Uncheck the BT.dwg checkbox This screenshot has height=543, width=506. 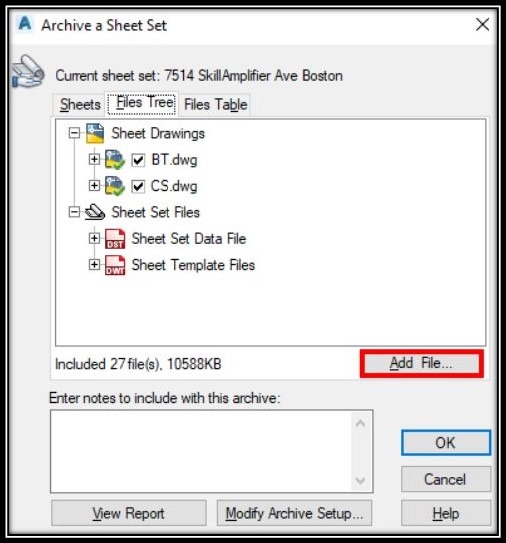(138, 160)
